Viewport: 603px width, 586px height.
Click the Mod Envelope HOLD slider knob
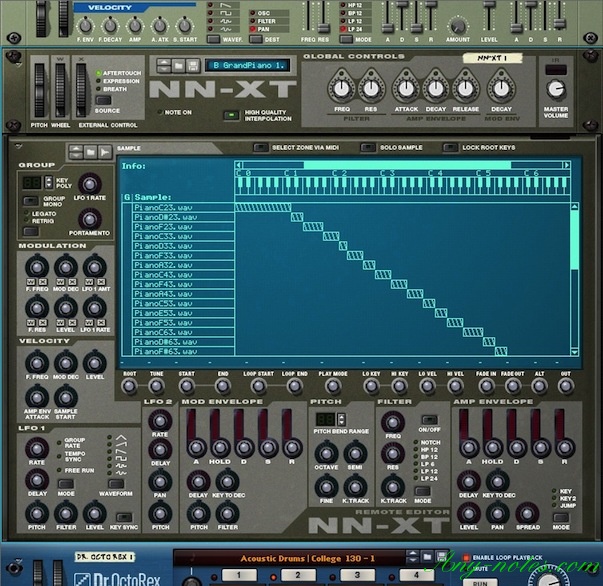point(220,447)
